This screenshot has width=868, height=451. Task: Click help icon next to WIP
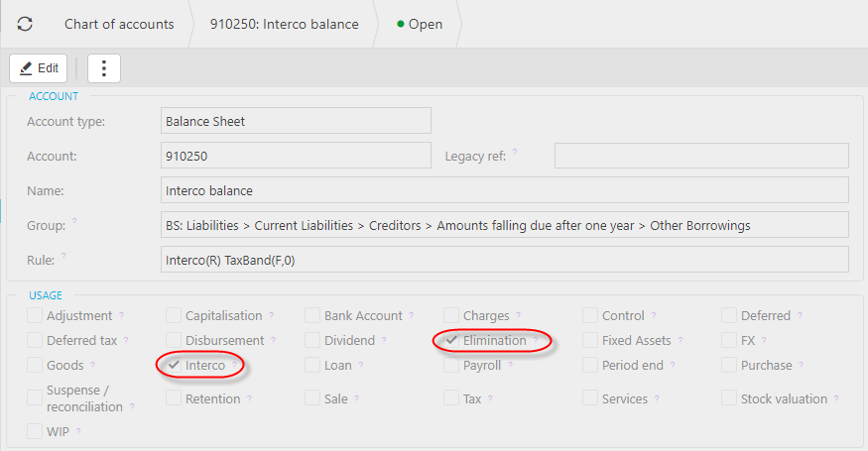77,431
